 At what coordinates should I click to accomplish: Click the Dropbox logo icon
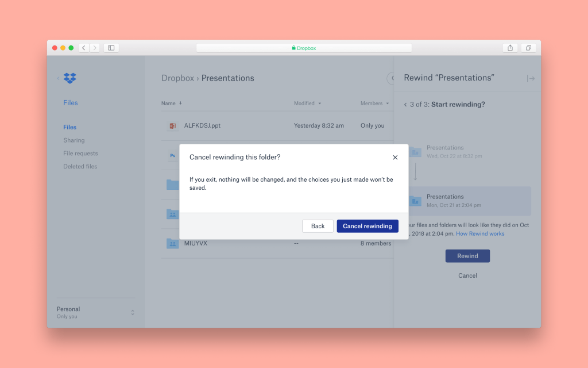[70, 78]
